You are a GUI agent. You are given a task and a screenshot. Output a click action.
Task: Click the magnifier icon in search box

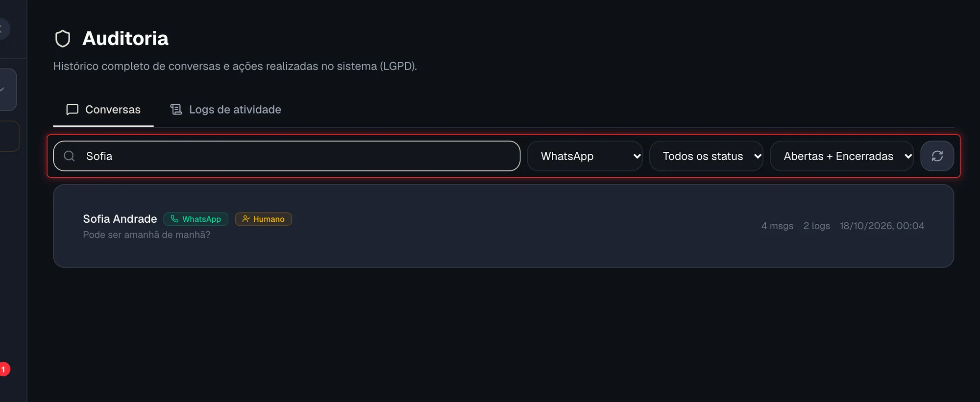pyautogui.click(x=70, y=156)
